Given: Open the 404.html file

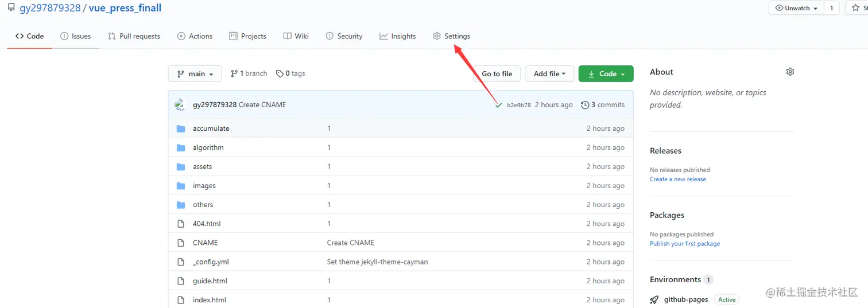Looking at the screenshot, I should [207, 224].
